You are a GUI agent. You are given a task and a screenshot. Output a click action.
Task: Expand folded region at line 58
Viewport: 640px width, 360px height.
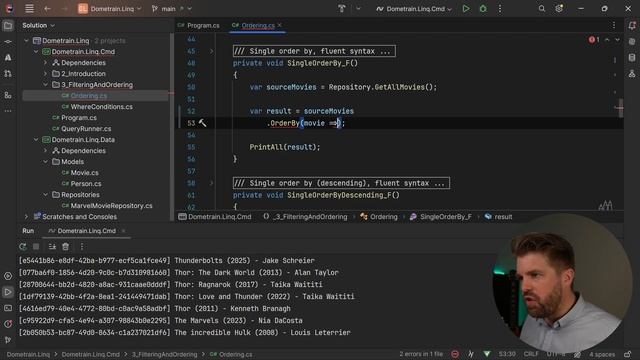tap(211, 183)
